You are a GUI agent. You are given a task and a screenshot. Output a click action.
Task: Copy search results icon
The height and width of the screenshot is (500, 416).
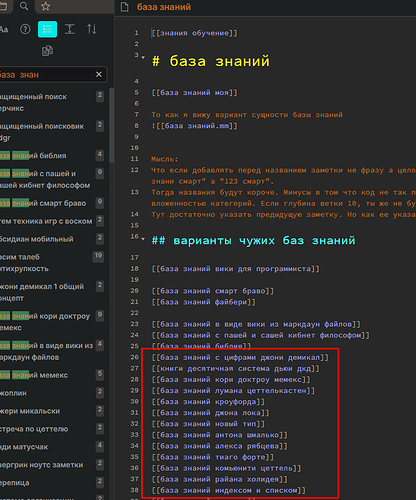47,51
